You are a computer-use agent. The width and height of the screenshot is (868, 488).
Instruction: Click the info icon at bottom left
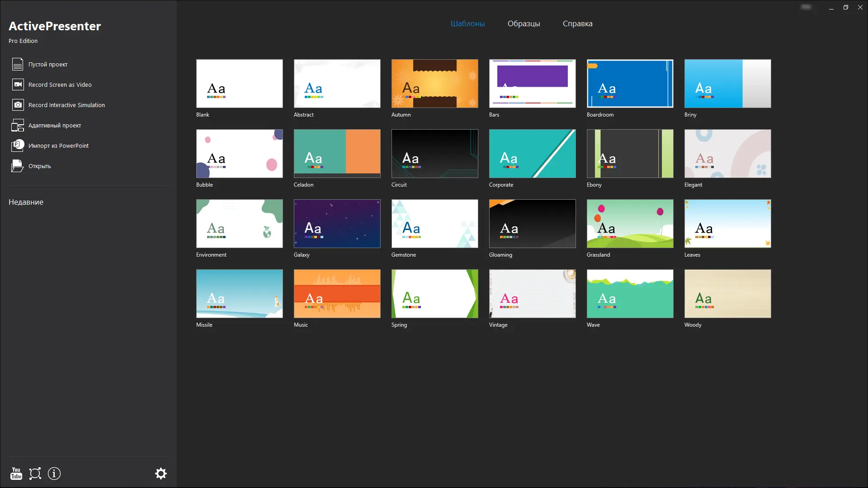[54, 474]
